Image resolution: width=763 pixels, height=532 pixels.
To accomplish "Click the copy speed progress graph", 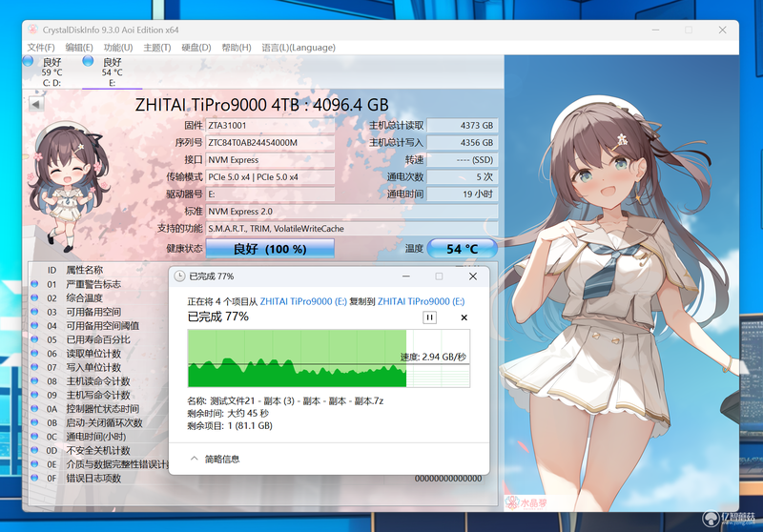I will click(x=328, y=358).
